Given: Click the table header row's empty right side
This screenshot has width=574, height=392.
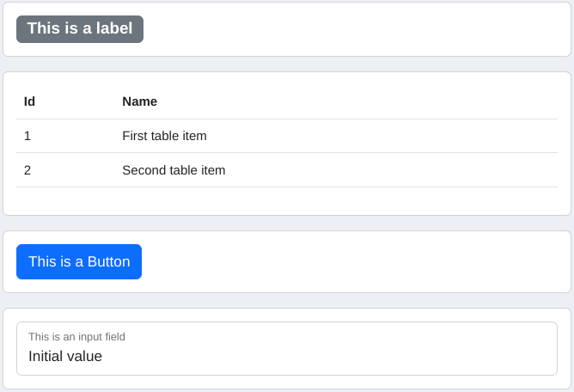Looking at the screenshot, I should coord(430,101).
